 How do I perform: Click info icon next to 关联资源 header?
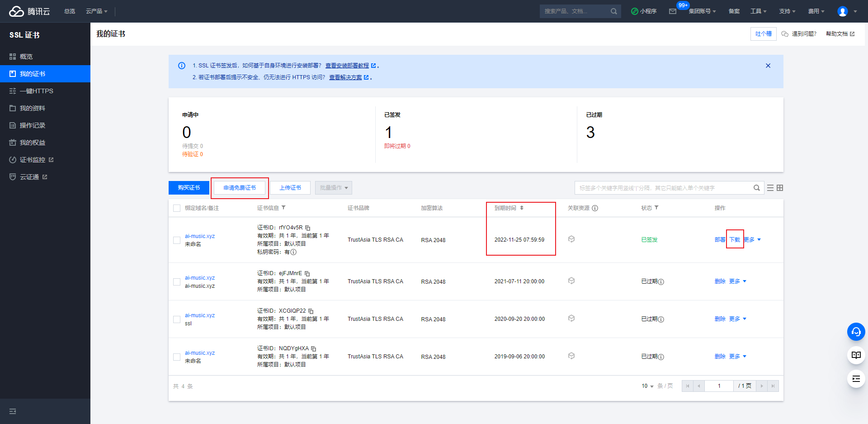[x=595, y=208]
